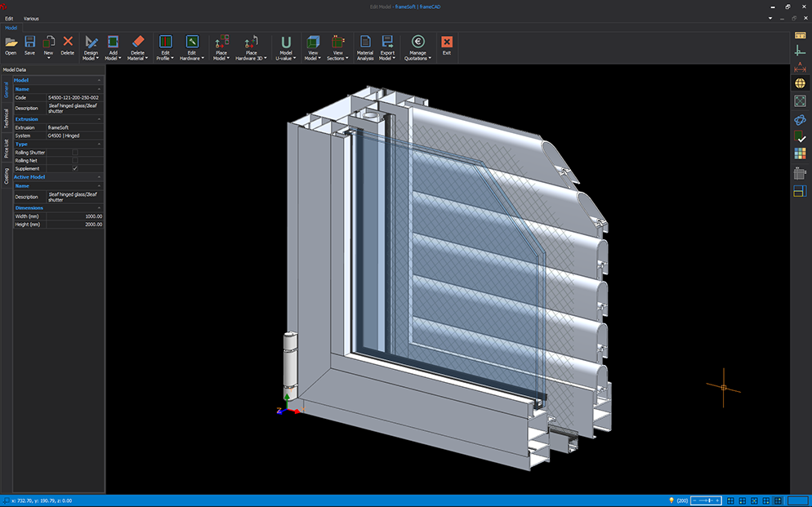Click the Add Model icon
This screenshot has width=812, height=507.
tap(113, 42)
